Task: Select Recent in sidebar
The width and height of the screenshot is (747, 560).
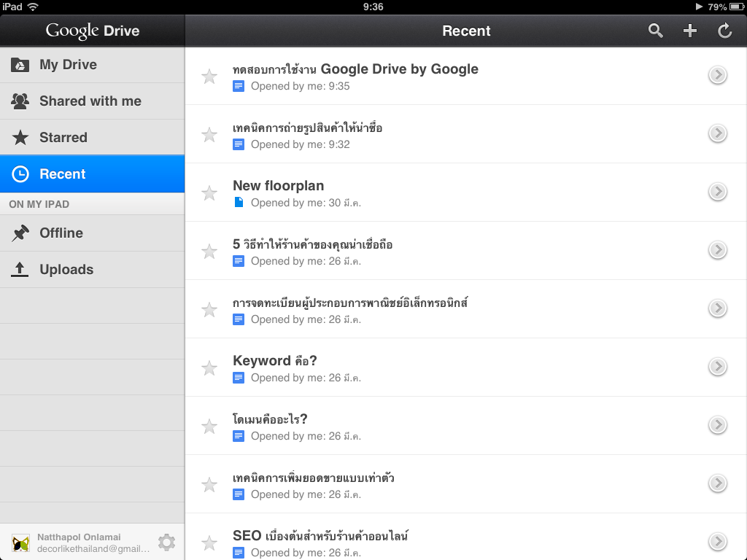Action: tap(93, 174)
